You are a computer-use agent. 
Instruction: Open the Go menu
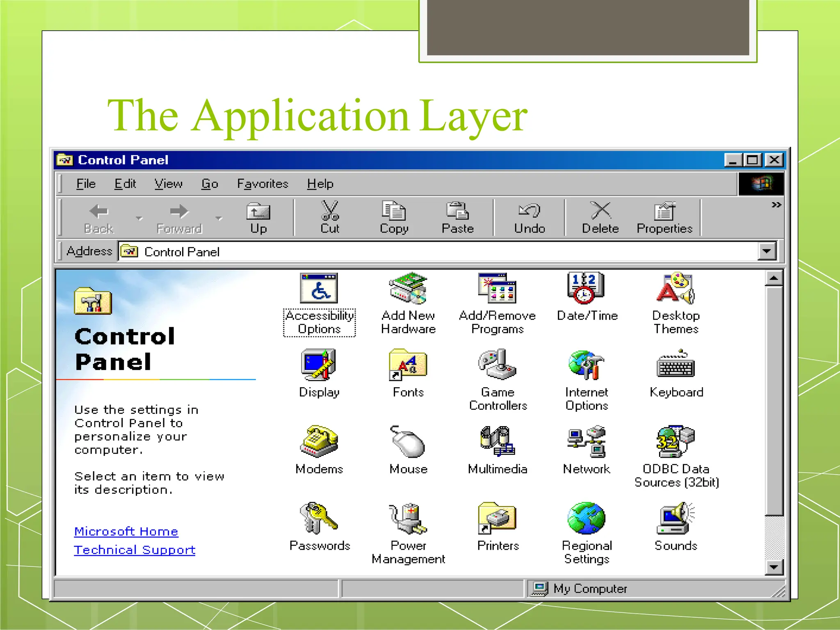tap(210, 184)
